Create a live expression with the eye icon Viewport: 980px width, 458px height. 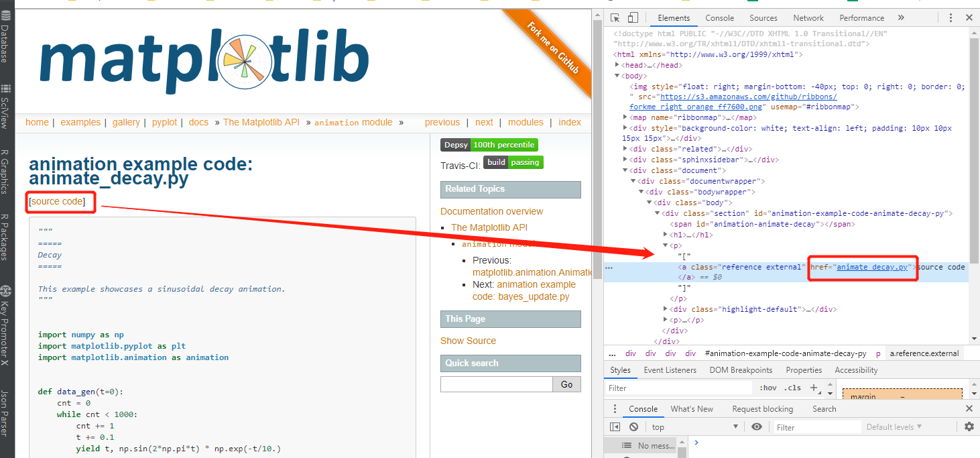[x=757, y=427]
